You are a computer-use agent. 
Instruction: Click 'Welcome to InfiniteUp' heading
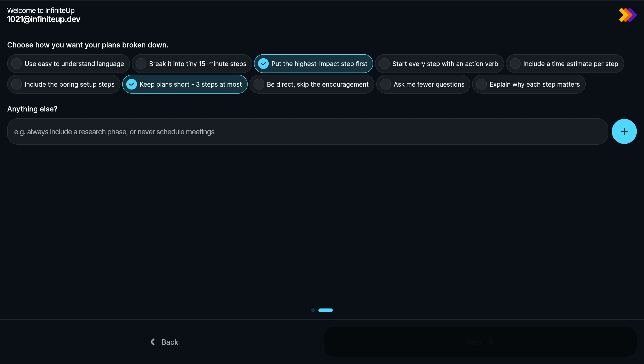pyautogui.click(x=41, y=10)
